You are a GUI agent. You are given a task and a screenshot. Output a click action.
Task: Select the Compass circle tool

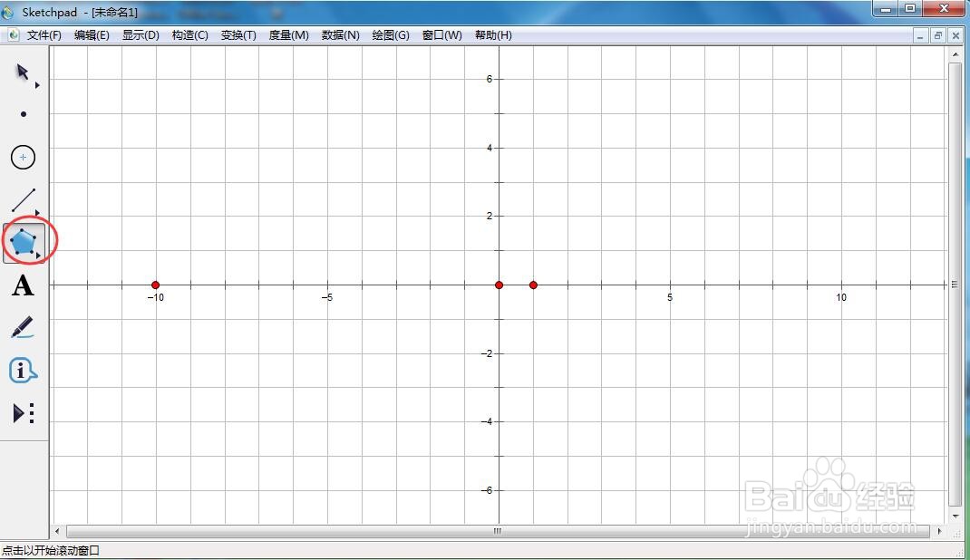[23, 157]
